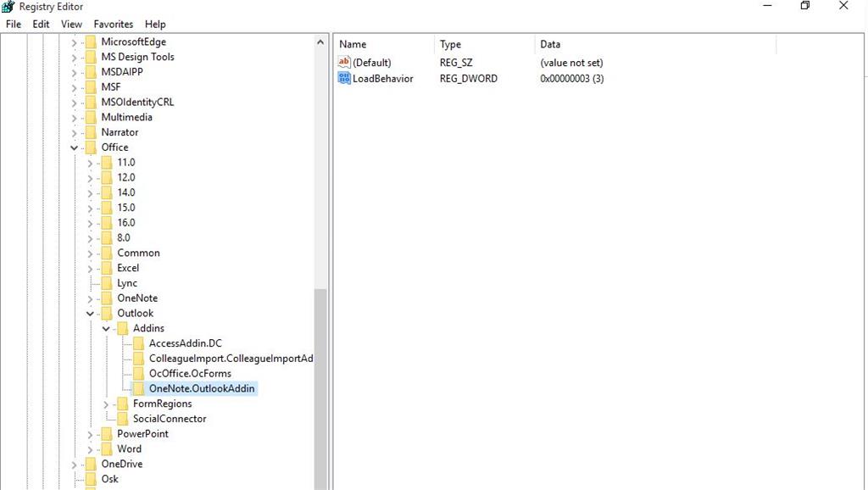Click the folder icon of OneNote.OutlookAddin

pos(139,388)
